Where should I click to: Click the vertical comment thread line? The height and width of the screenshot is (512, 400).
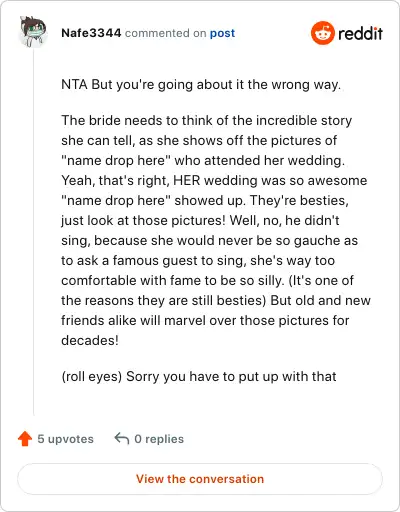pos(33,232)
